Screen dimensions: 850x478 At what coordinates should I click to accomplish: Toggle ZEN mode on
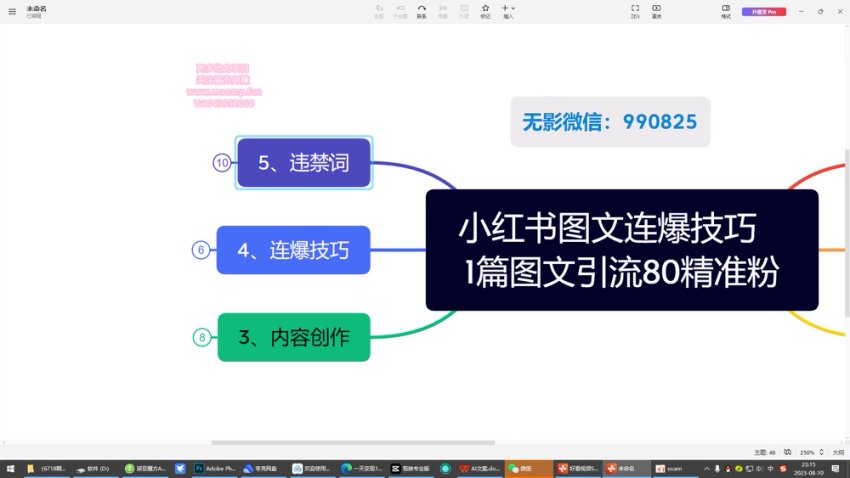click(x=635, y=10)
